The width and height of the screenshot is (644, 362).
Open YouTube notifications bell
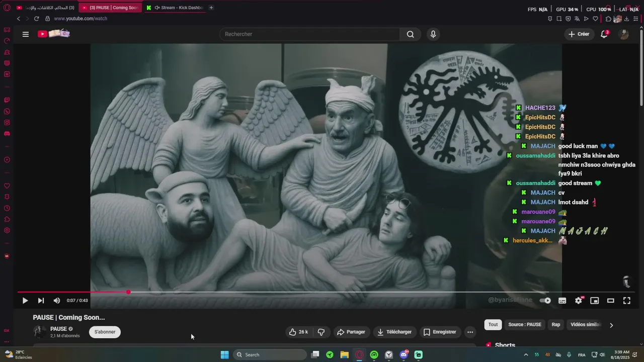click(x=604, y=34)
